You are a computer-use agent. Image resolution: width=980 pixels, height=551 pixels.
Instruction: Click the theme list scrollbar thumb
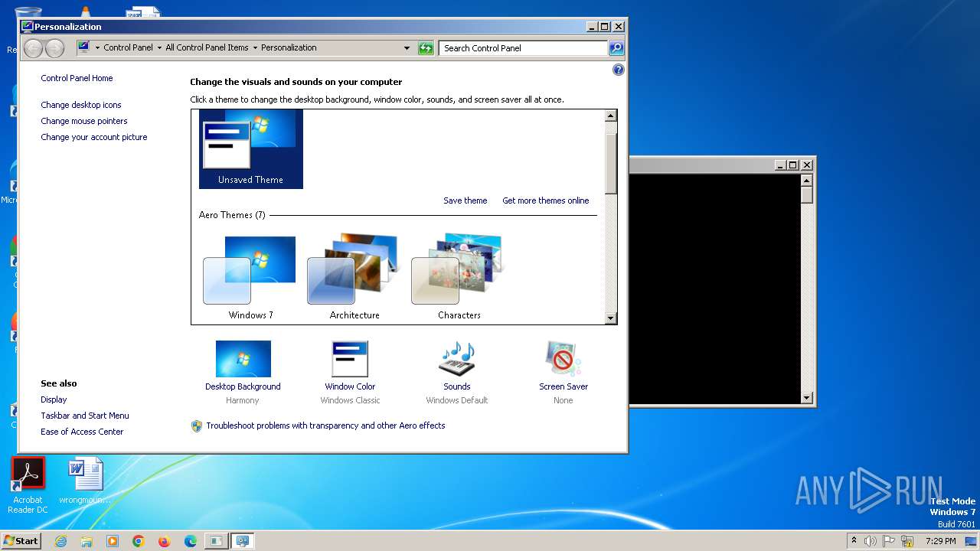tap(610, 164)
